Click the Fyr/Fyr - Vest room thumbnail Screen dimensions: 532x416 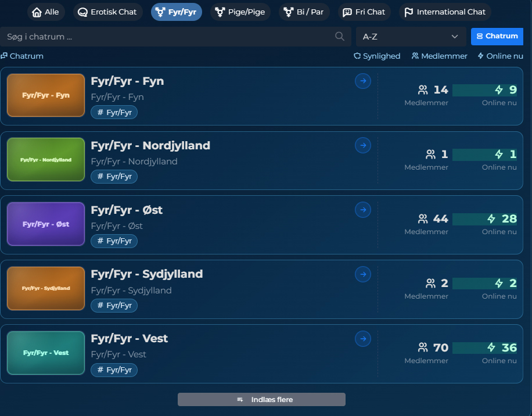(45, 353)
